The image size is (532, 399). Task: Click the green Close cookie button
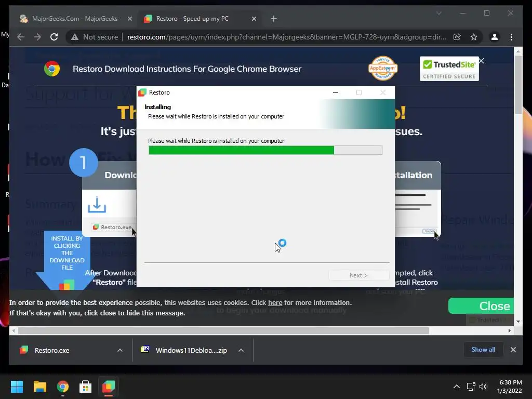482,306
